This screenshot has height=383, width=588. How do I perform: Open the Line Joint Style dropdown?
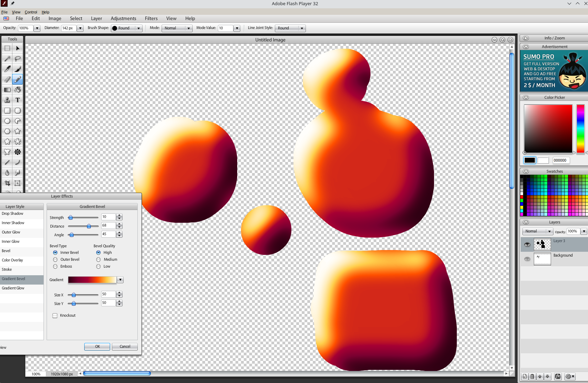(x=290, y=28)
